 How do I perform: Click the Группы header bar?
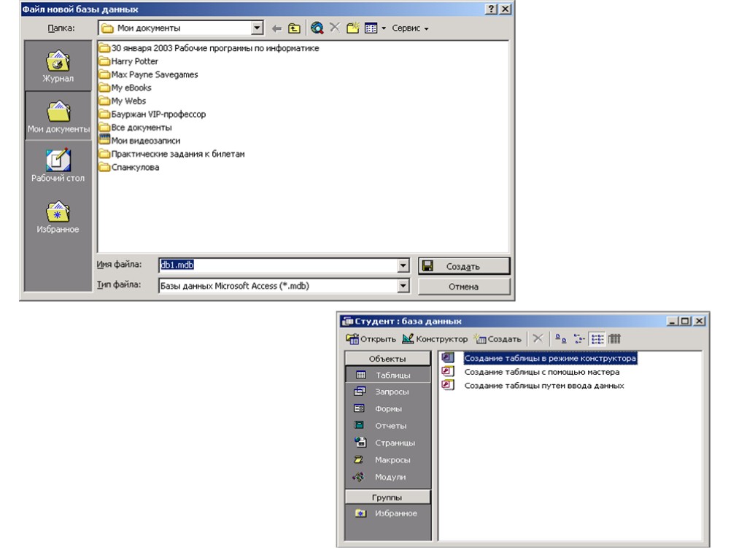(387, 497)
